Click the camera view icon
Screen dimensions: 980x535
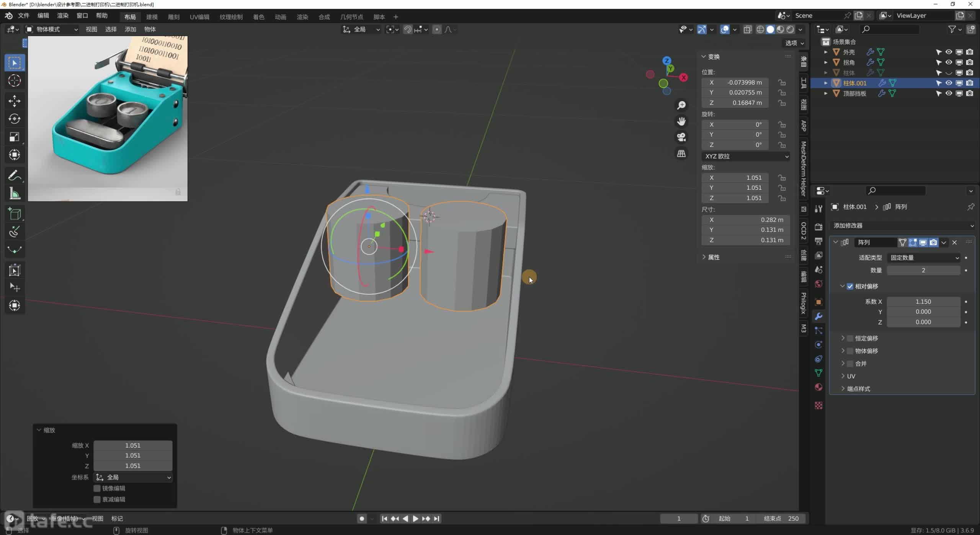point(681,137)
